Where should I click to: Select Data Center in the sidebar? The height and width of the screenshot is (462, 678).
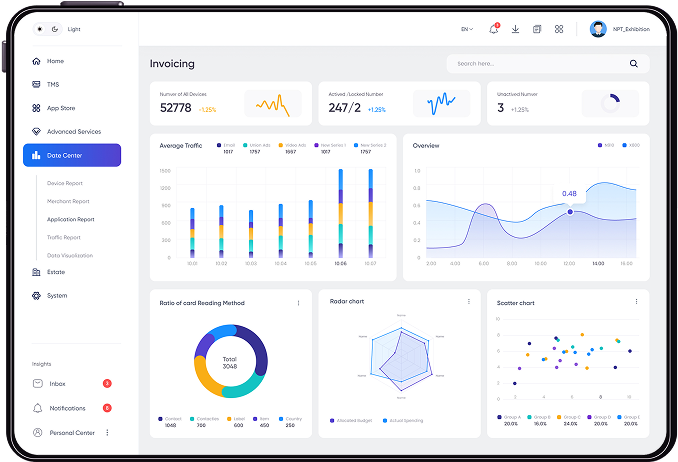[72, 155]
